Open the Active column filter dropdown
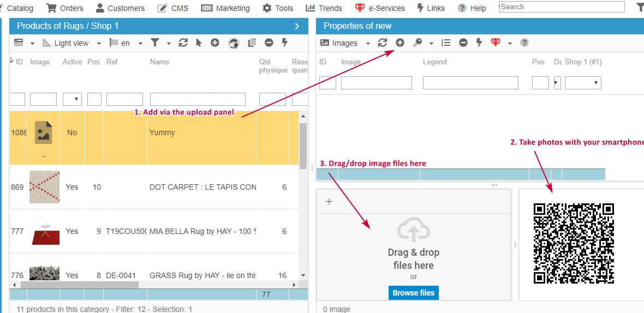This screenshot has height=313, width=644. point(72,99)
